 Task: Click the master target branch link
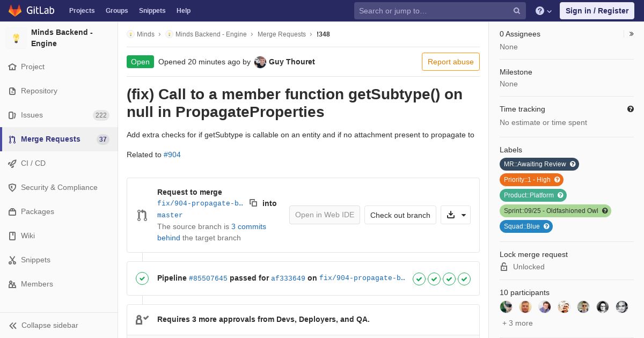[170, 215]
